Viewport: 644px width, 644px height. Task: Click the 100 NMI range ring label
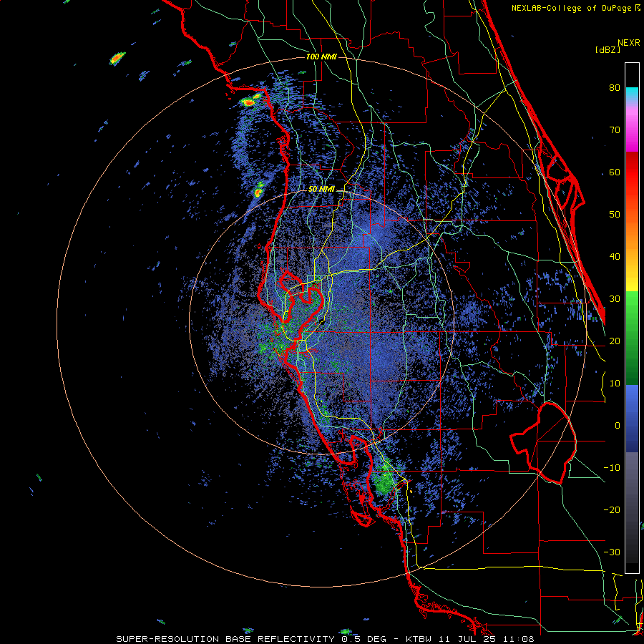pos(321,57)
